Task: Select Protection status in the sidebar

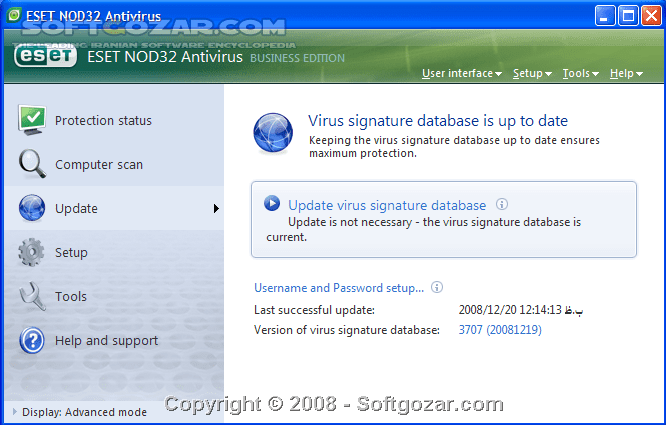Action: coord(103,121)
